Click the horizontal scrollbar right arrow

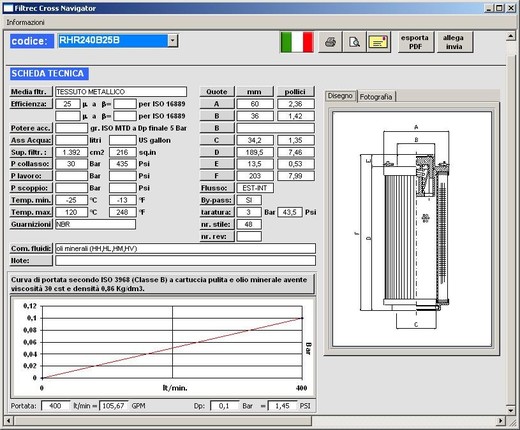pos(500,421)
